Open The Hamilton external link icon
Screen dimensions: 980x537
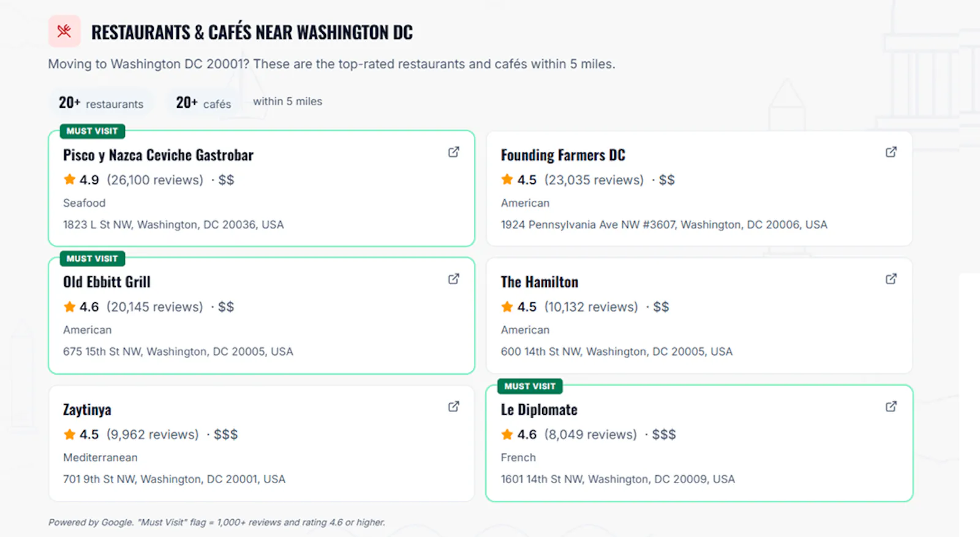891,279
